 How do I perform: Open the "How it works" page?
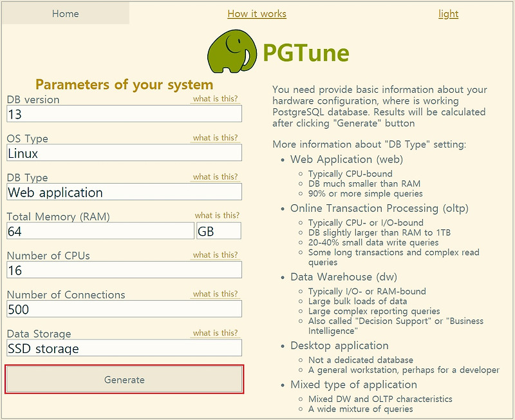(256, 14)
